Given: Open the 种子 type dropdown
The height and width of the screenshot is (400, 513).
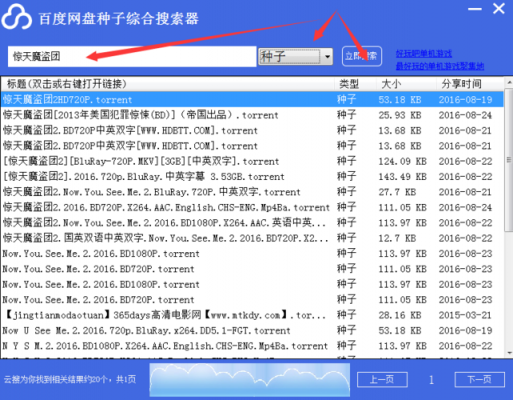Looking at the screenshot, I should tap(295, 56).
